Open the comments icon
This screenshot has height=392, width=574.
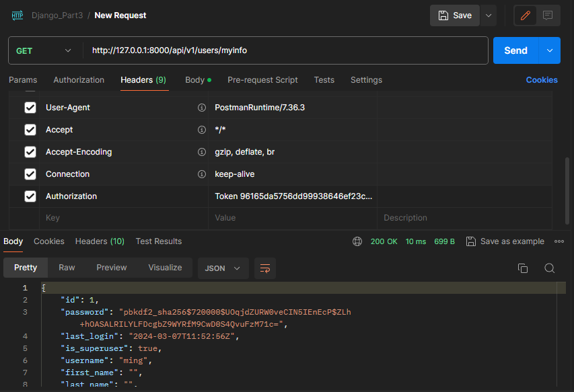click(548, 15)
